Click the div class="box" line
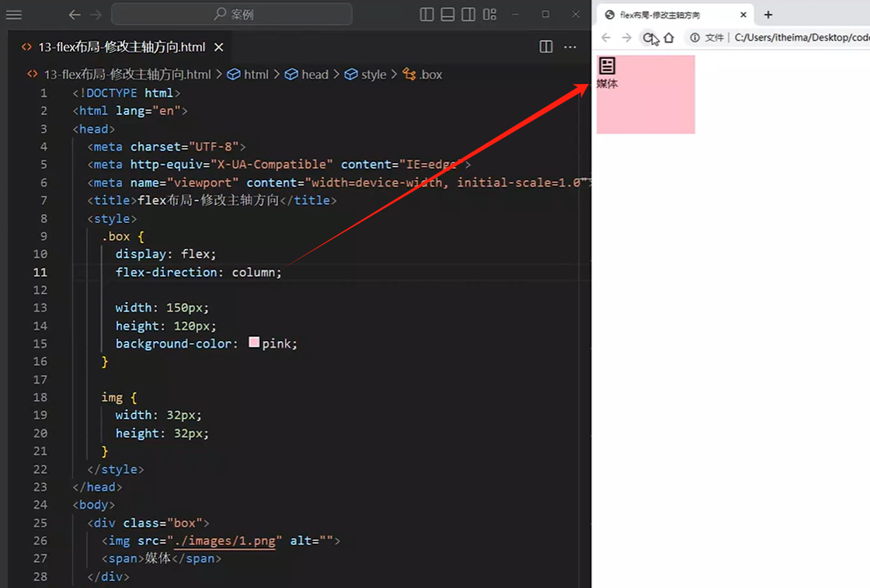The width and height of the screenshot is (870, 588). click(148, 523)
